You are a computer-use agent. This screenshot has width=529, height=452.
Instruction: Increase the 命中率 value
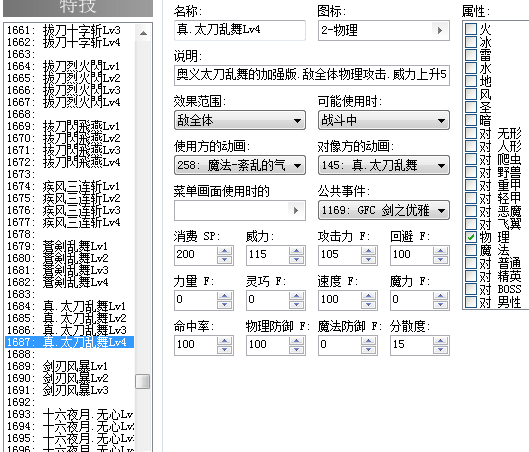pos(224,341)
